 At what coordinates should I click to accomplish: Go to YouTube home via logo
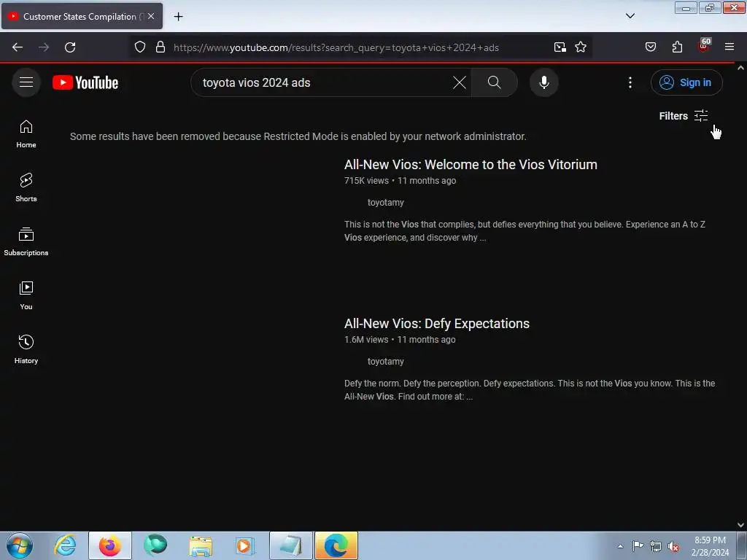pos(85,82)
